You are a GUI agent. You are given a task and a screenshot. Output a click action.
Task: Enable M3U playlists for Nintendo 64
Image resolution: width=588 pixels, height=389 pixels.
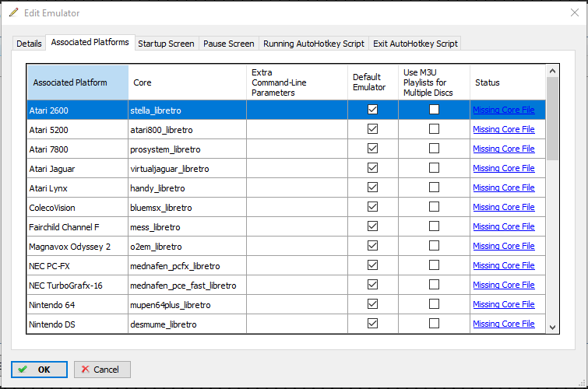coord(434,304)
